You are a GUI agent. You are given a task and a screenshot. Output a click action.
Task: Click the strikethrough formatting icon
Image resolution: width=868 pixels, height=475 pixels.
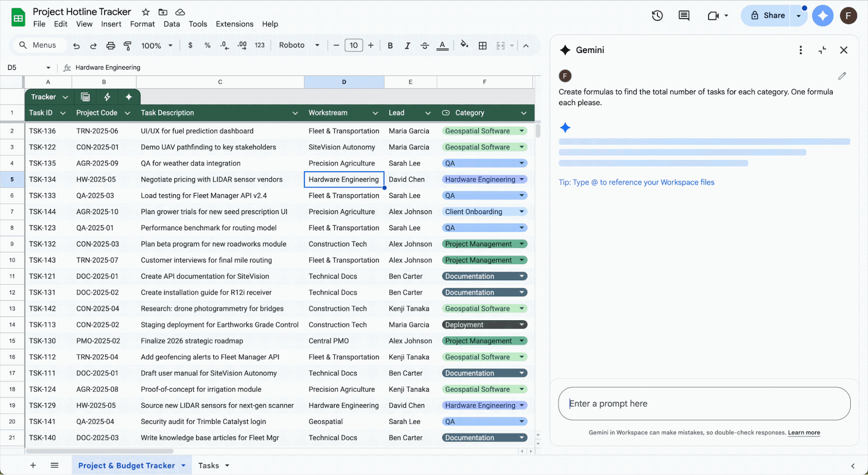click(425, 45)
